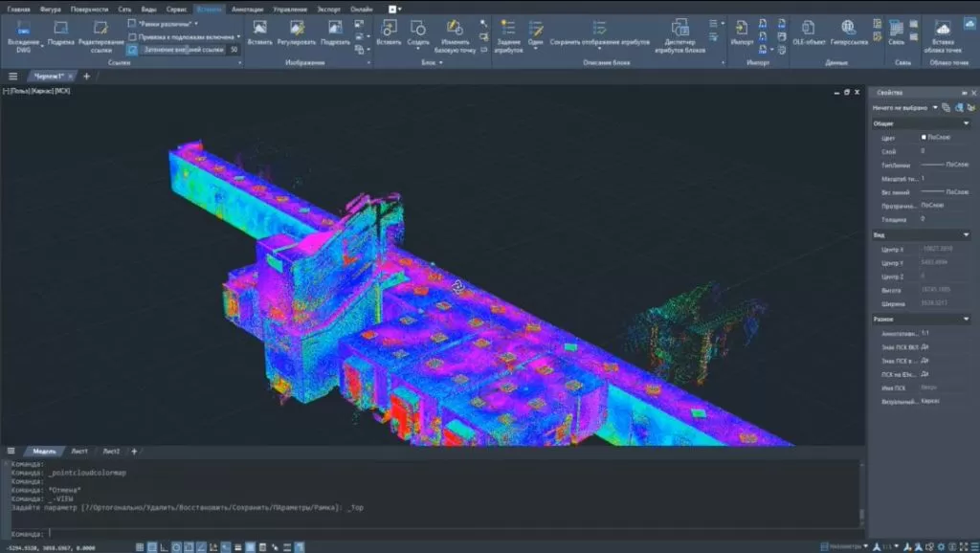
Task: Open the Аннотации ribbon tab
Action: 248,10
